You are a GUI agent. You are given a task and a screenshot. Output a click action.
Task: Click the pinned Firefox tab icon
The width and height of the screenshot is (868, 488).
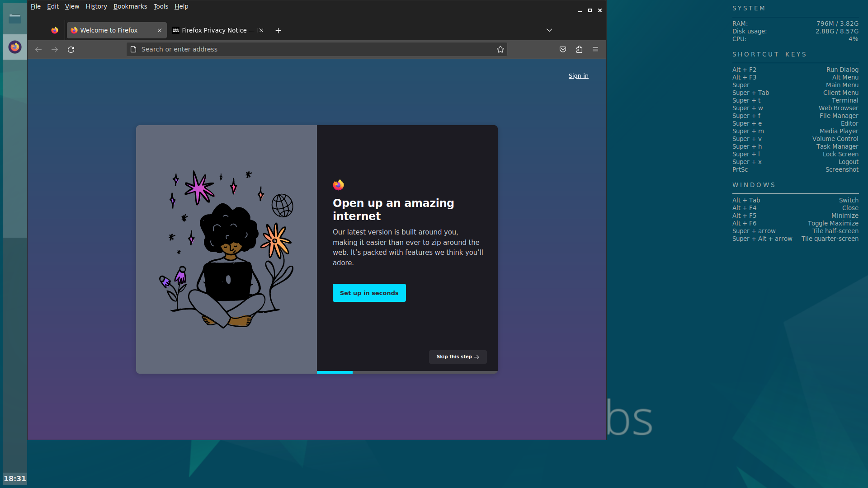[55, 30]
